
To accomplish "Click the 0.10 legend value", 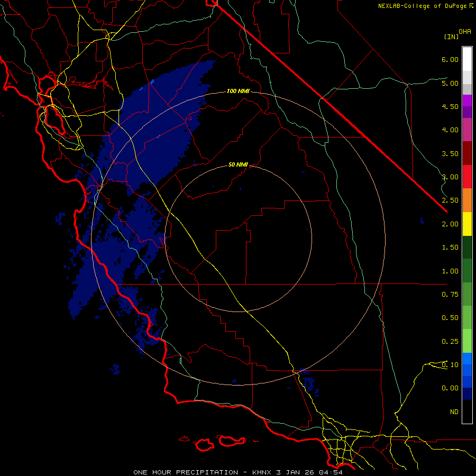I will click(450, 365).
